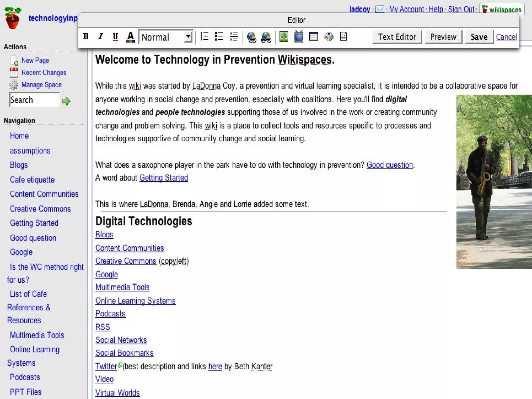This screenshot has height=399, width=532.
Task: Toggle underline formatting button
Action: [115, 37]
